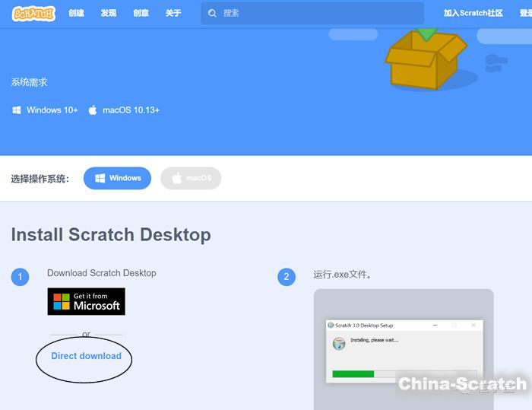532x410 pixels.
Task: Click the green installer progress bar
Action: coord(353,373)
